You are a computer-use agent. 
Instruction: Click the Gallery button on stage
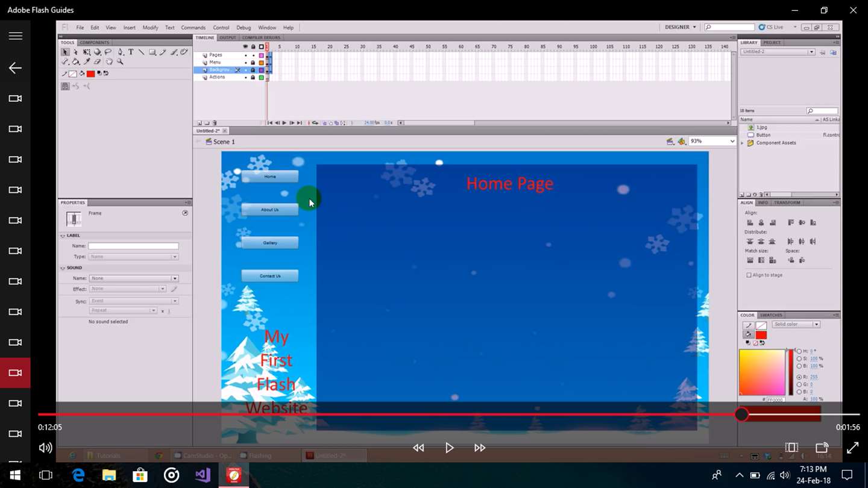[x=270, y=243]
